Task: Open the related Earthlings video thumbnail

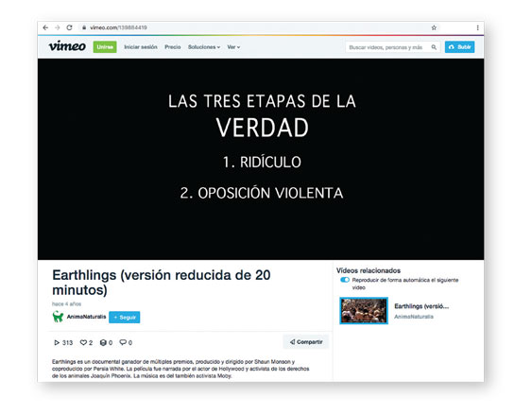Action: pyautogui.click(x=364, y=310)
